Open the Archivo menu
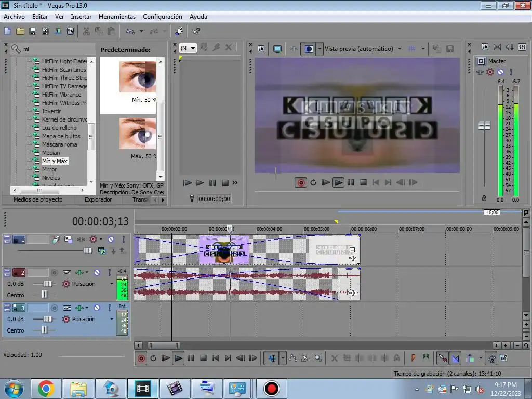The height and width of the screenshot is (399, 532). 14,17
